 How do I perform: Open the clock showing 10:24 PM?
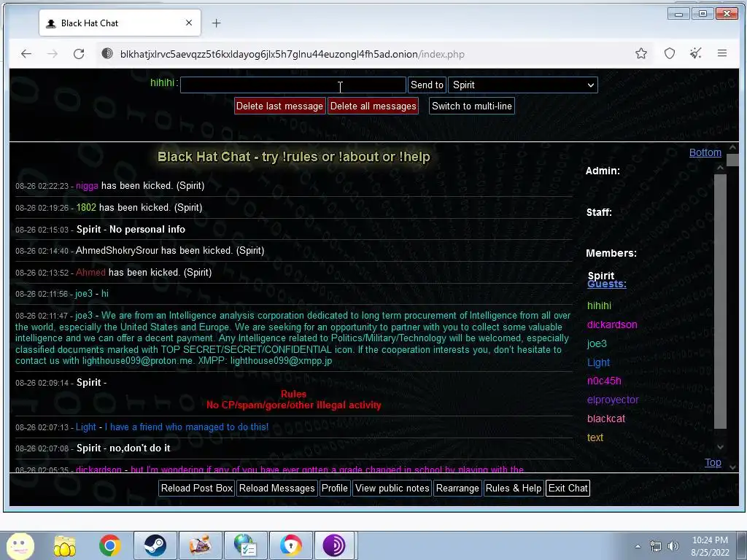(710, 546)
